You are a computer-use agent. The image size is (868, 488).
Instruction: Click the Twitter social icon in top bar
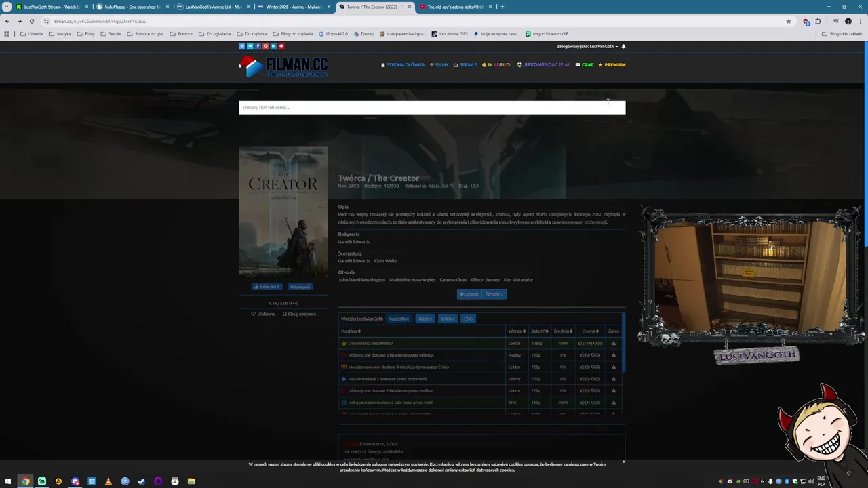pos(250,46)
